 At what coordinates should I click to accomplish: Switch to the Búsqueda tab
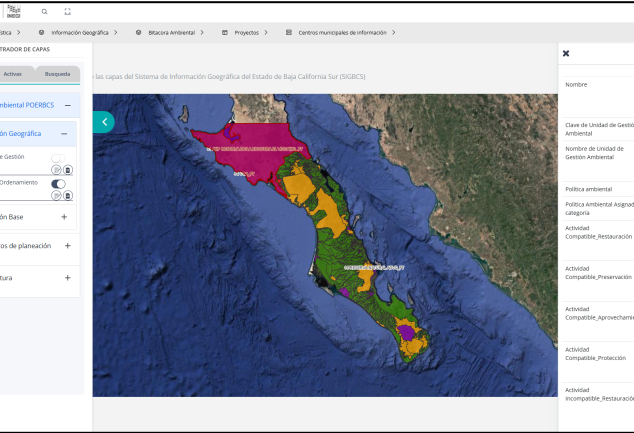point(57,74)
